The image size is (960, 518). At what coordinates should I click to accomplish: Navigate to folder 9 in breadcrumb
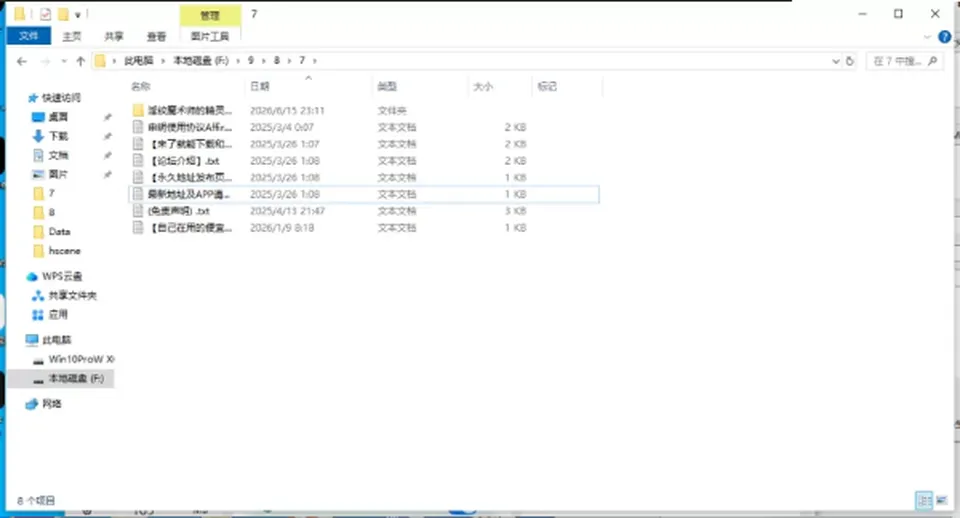[251, 61]
